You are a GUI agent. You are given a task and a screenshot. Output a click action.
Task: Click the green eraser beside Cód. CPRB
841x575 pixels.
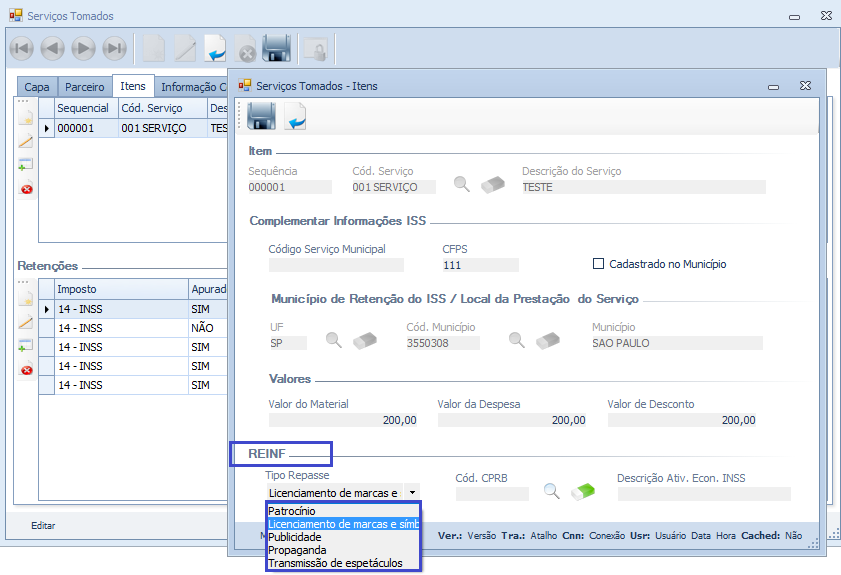582,491
